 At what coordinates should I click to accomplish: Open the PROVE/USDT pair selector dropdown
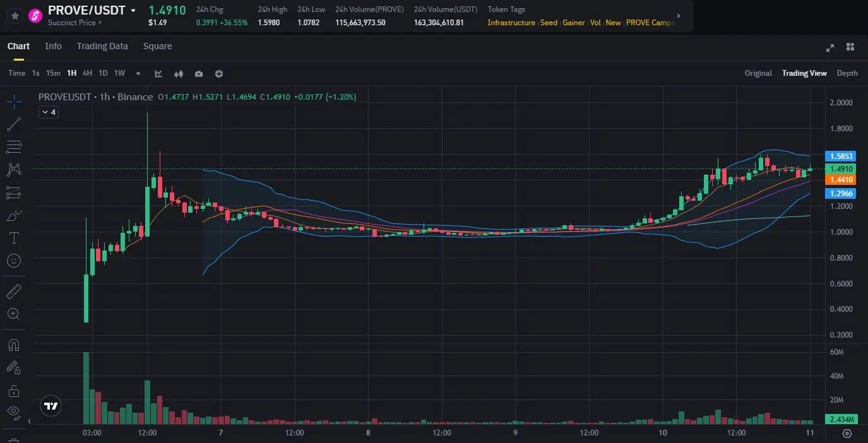coord(133,11)
